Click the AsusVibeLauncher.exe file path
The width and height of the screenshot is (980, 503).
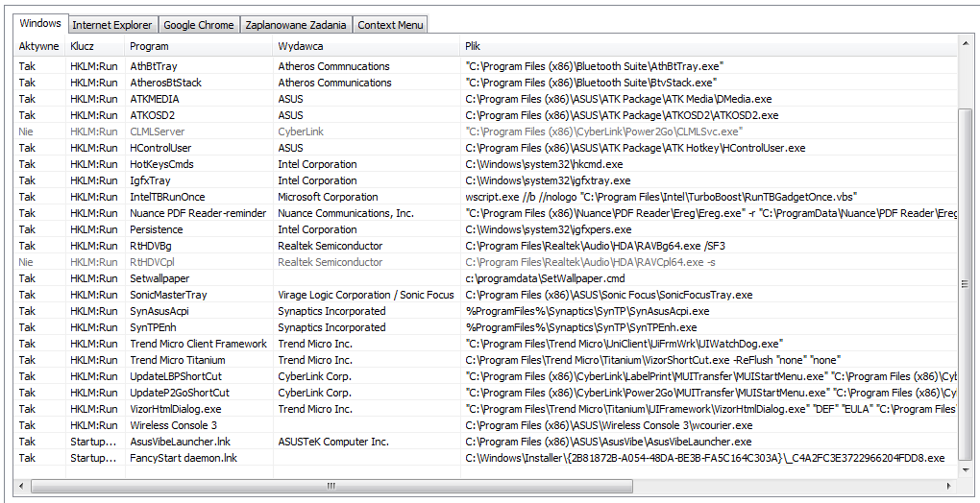(608, 442)
